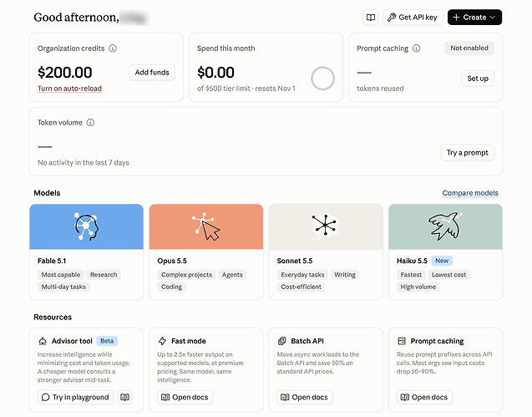Open Advisor tool docs book icon
The width and height of the screenshot is (532, 417).
[x=125, y=397]
